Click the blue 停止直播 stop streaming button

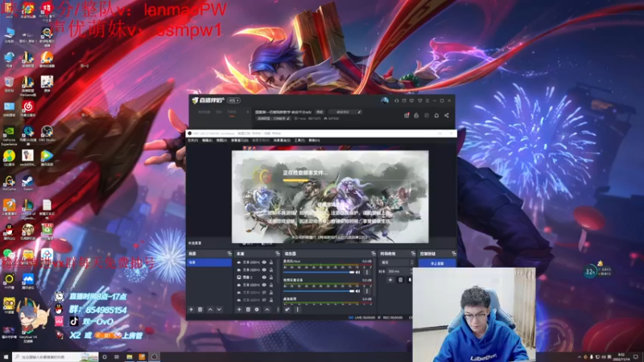(437, 263)
